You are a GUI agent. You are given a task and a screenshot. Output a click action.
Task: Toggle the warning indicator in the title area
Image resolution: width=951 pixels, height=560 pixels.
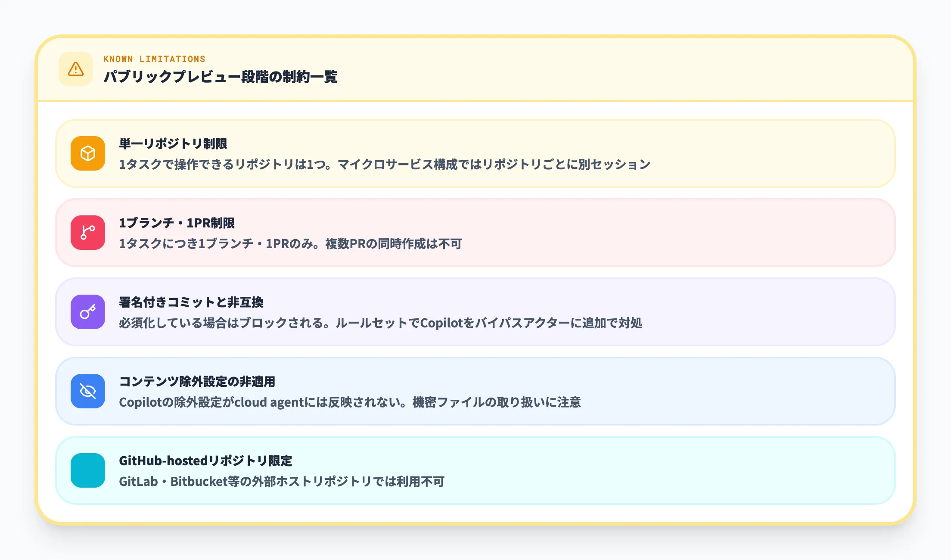(75, 69)
